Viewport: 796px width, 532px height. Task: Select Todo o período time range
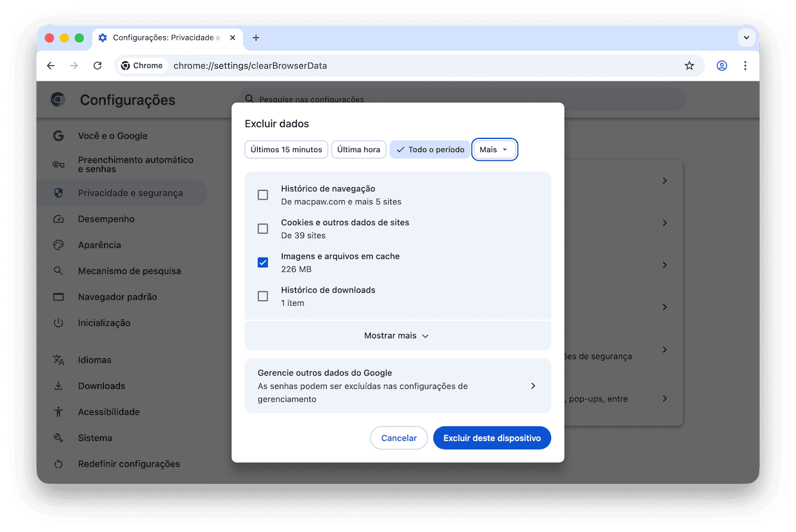pos(430,150)
